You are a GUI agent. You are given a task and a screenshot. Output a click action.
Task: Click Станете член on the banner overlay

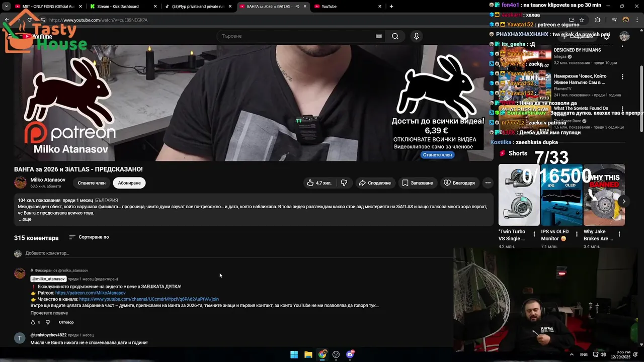click(437, 155)
